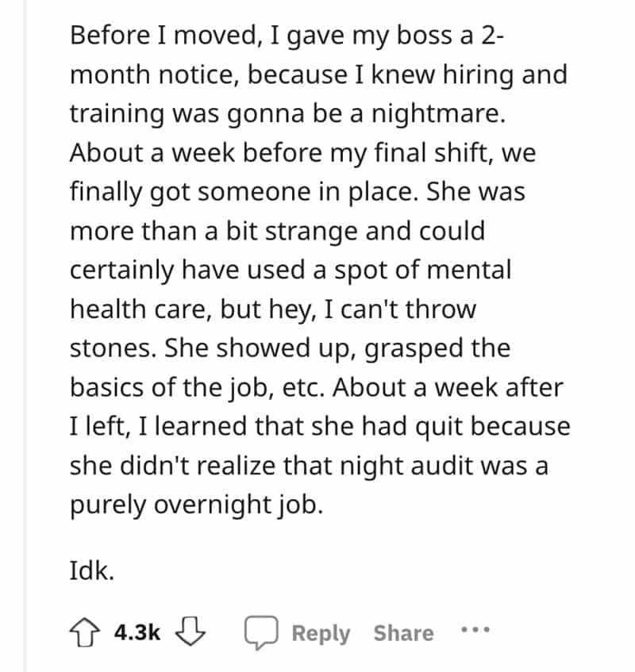This screenshot has height=672, width=635.
Task: Click the Reply text label
Action: tap(321, 633)
